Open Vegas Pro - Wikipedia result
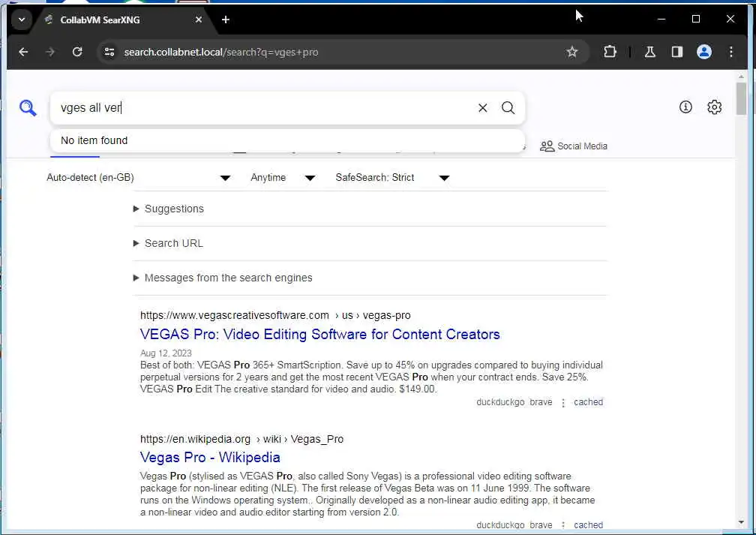Screen dimensions: 756x535 pyautogui.click(x=210, y=457)
